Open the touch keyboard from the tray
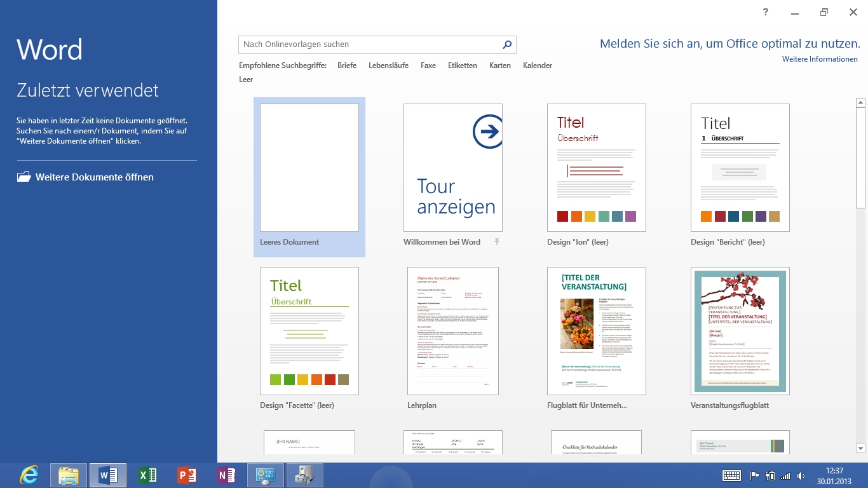This screenshot has width=868, height=488. tap(731, 475)
